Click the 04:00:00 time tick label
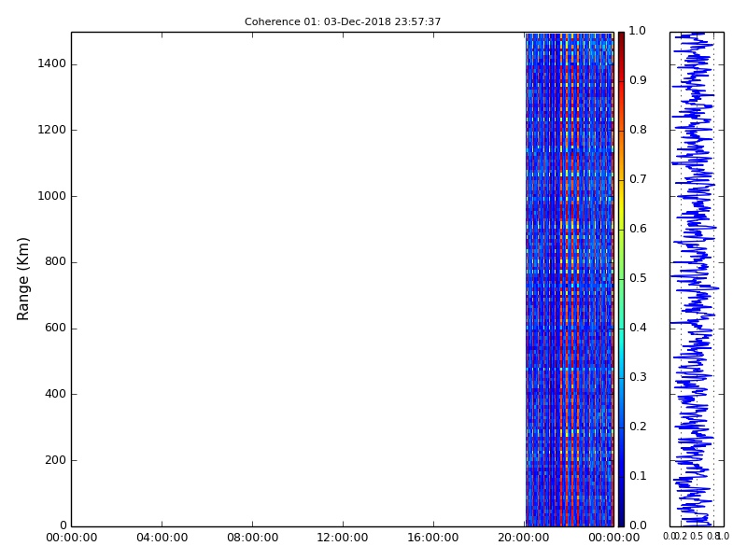 coord(162,538)
